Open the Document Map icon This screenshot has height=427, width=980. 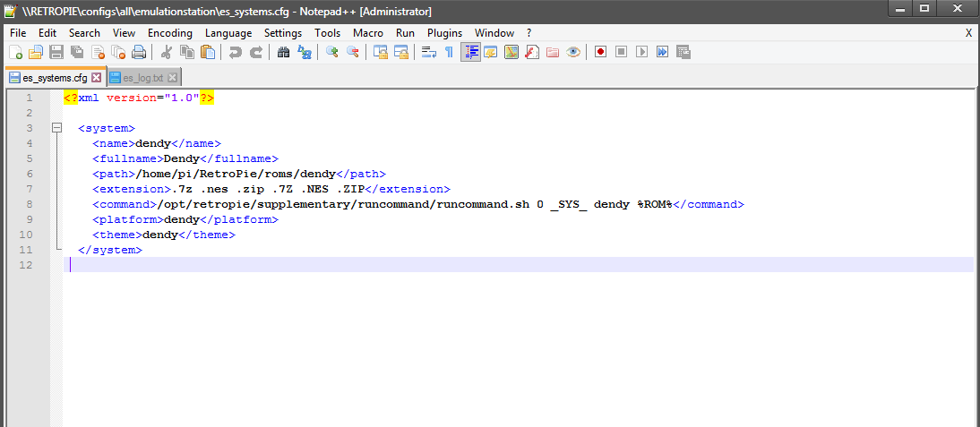(x=511, y=53)
